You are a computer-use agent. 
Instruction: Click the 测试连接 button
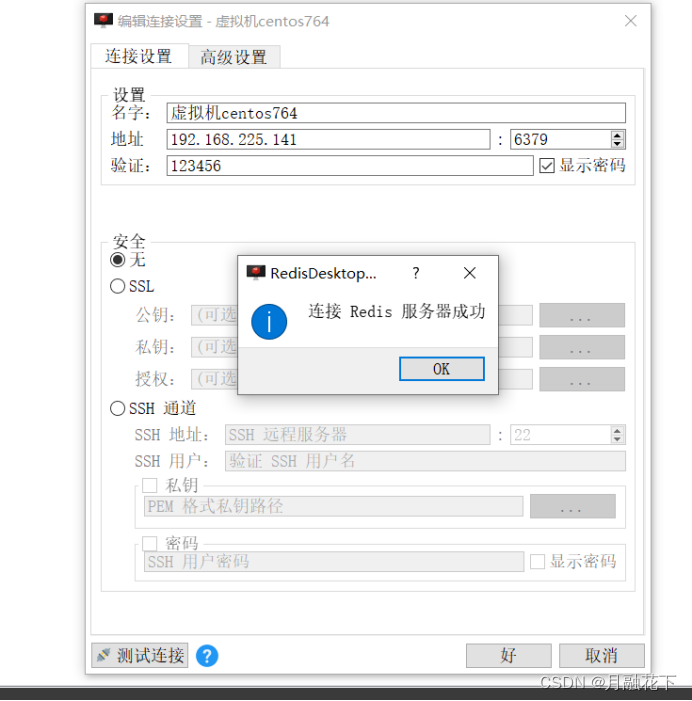pyautogui.click(x=140, y=655)
